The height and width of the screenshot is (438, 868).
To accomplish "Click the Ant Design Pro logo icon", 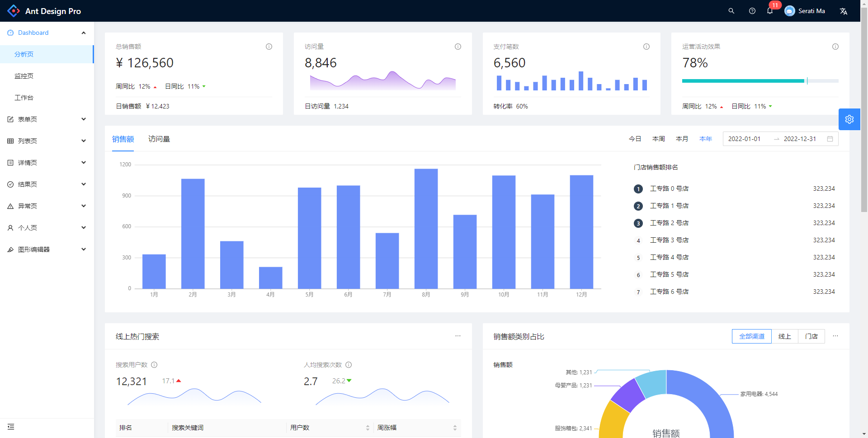I will tap(14, 11).
